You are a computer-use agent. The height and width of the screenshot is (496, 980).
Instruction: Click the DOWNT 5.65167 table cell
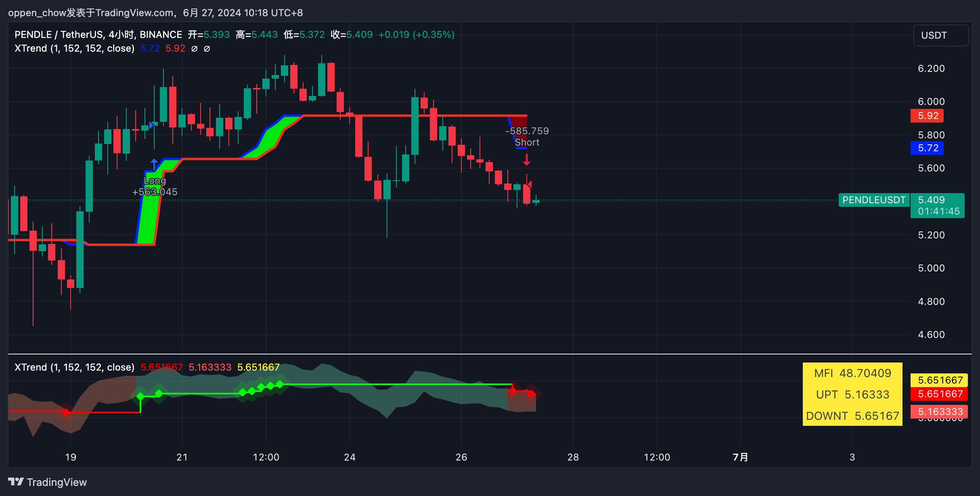pos(852,416)
